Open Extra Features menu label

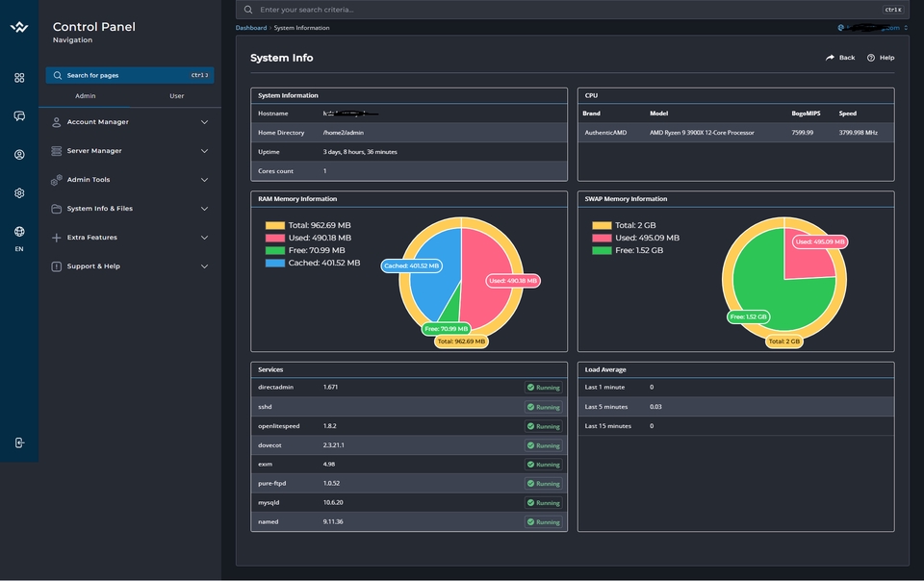(x=92, y=238)
